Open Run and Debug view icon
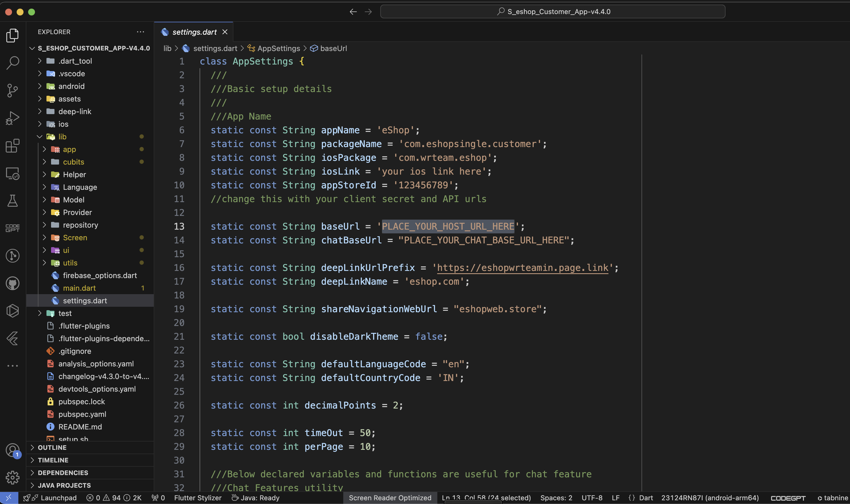Viewport: 850px width, 504px height. coord(13,118)
